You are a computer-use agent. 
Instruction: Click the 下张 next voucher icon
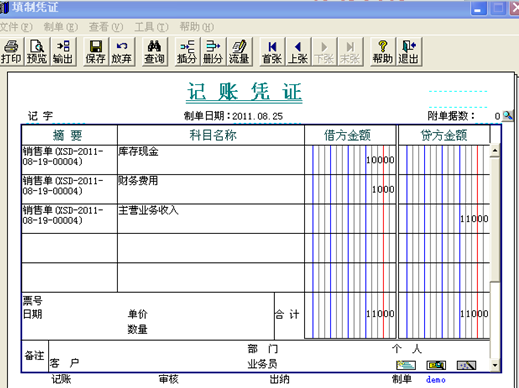pos(324,52)
